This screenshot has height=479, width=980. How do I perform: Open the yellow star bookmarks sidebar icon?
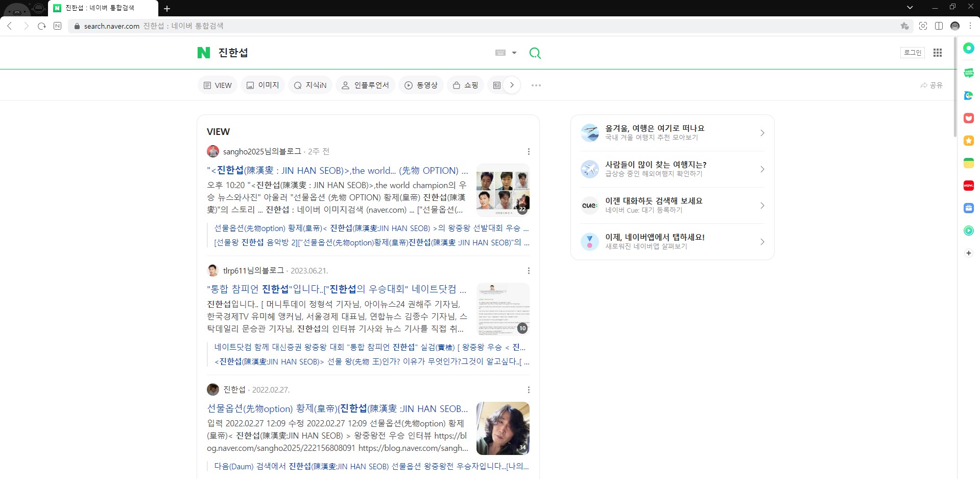968,141
